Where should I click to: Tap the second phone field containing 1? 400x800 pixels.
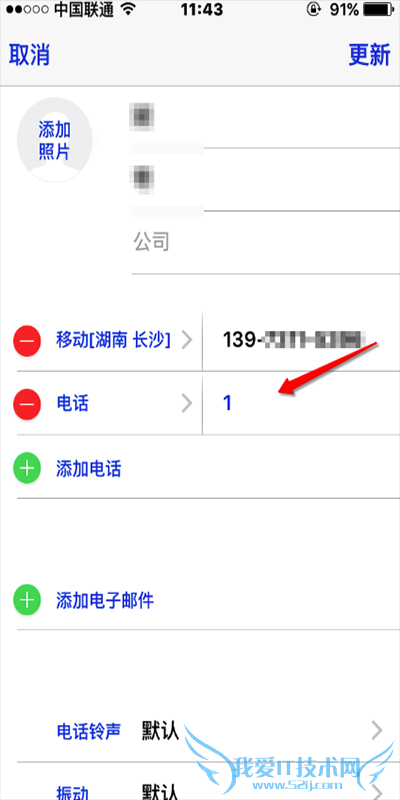pyautogui.click(x=302, y=404)
